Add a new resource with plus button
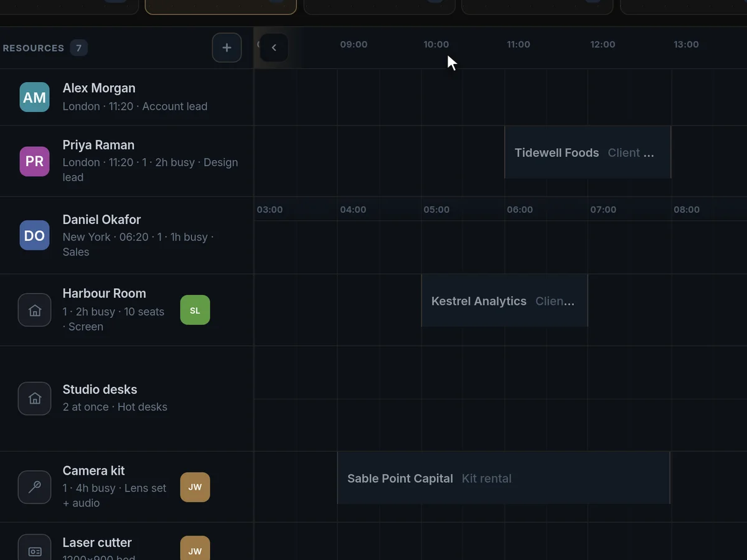The height and width of the screenshot is (560, 747). [227, 48]
